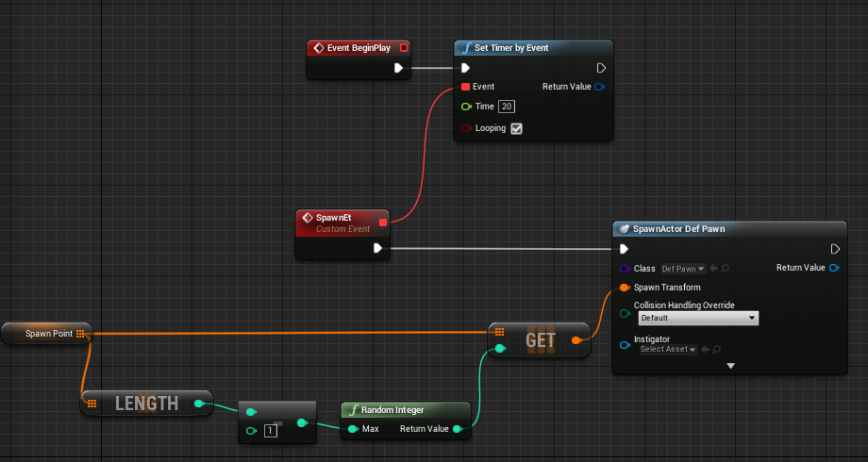Click LENGTH node integer output pin
The image size is (868, 462).
[199, 404]
